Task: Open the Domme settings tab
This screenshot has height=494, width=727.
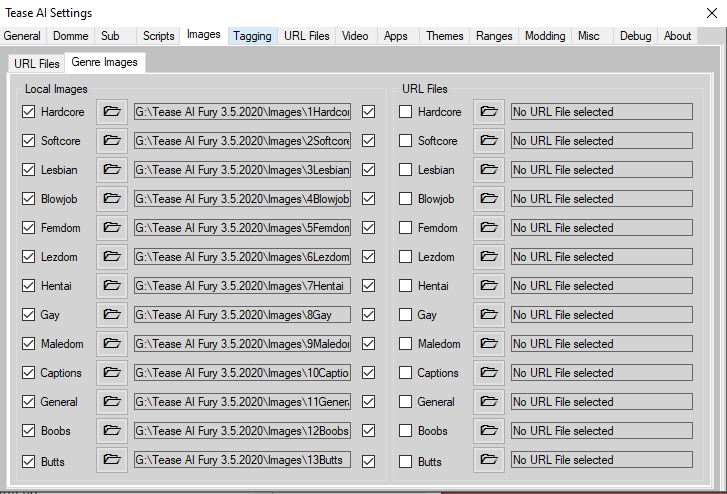Action: coord(70,36)
